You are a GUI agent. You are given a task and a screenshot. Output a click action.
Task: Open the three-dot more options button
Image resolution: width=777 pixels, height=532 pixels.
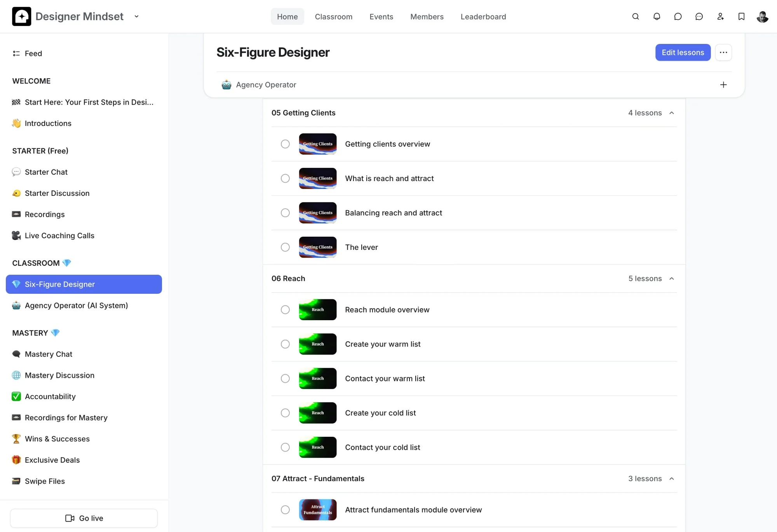click(x=723, y=52)
